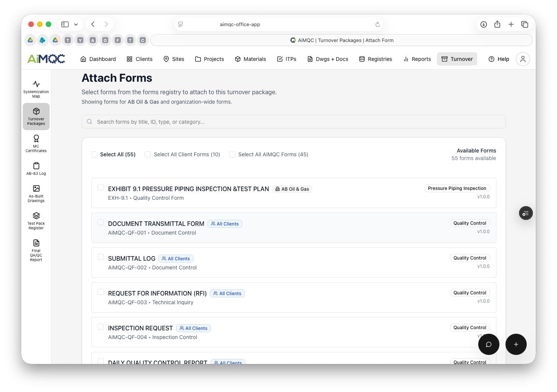Click the AiMQC logo link
Image resolution: width=557 pixels, height=392 pixels.
click(46, 59)
